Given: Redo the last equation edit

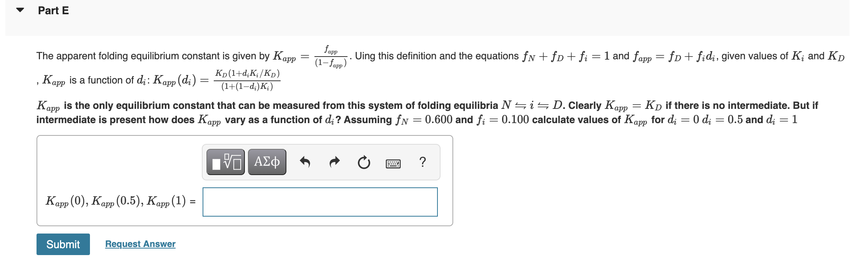Looking at the screenshot, I should pyautogui.click(x=334, y=162).
